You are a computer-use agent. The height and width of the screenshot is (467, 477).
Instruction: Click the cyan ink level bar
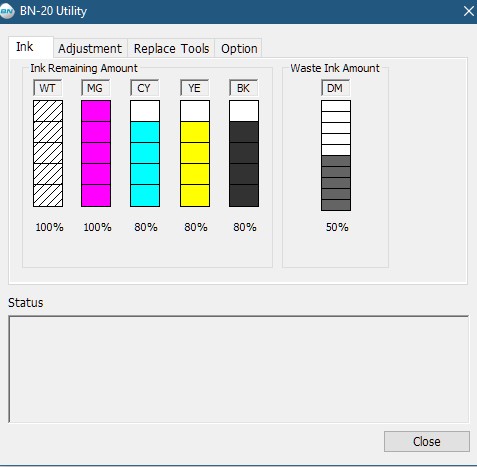[145, 153]
